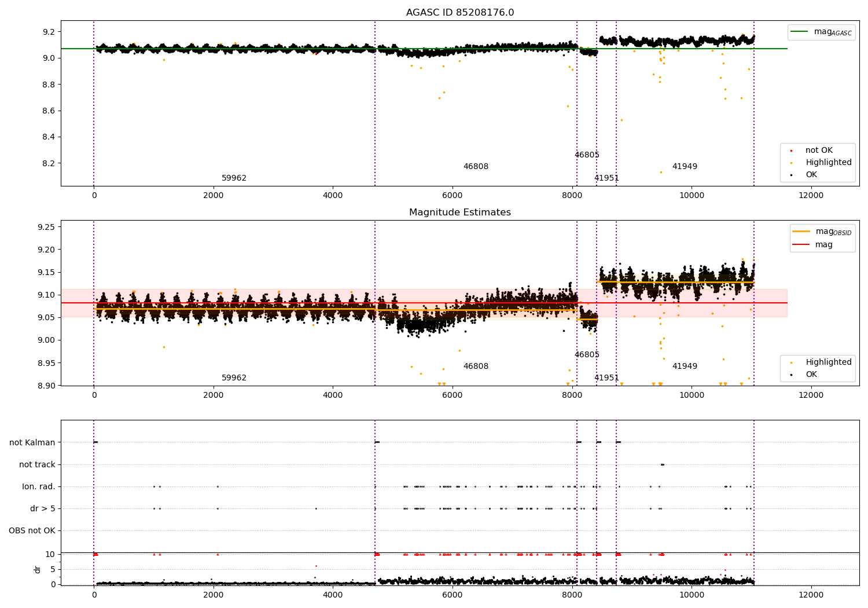Click the 'Ion. rad.' axis label

[x=39, y=486]
